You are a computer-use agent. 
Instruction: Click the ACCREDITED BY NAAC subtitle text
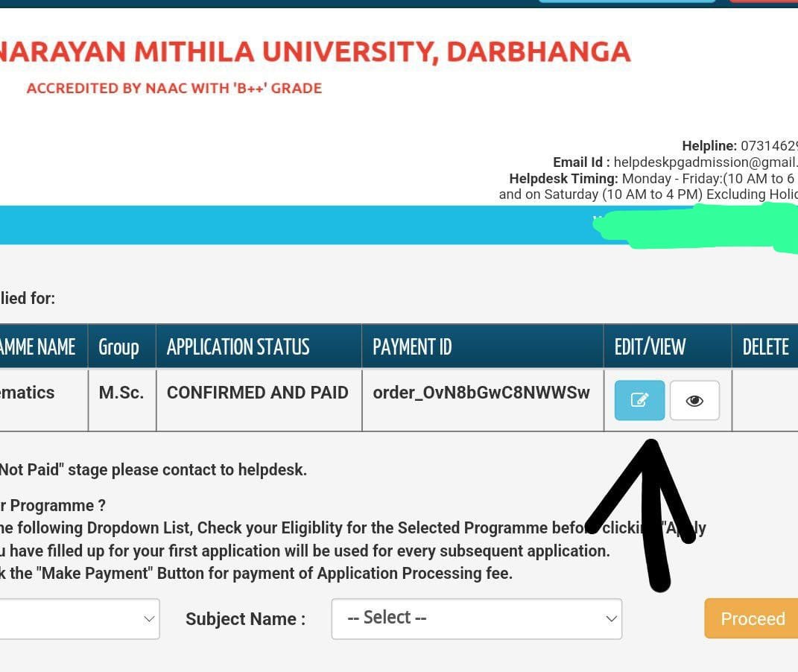174,88
